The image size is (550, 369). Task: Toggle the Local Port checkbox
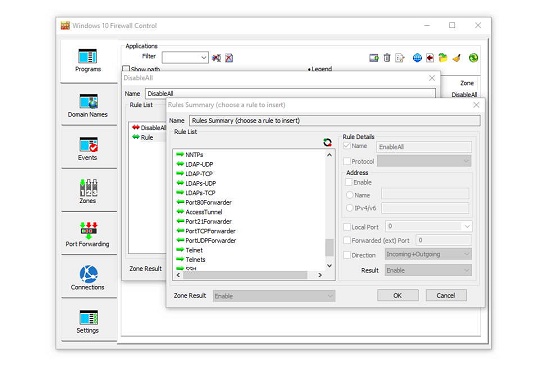[x=347, y=227]
